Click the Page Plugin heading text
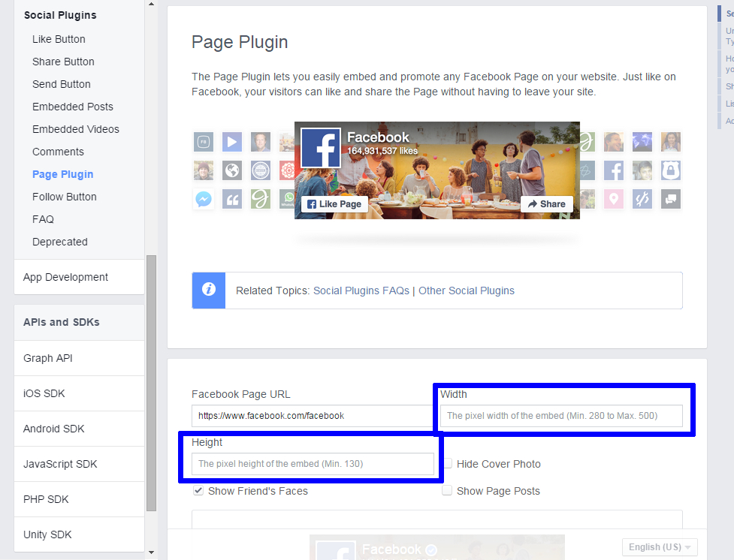Image resolution: width=734 pixels, height=560 pixels. coord(240,42)
